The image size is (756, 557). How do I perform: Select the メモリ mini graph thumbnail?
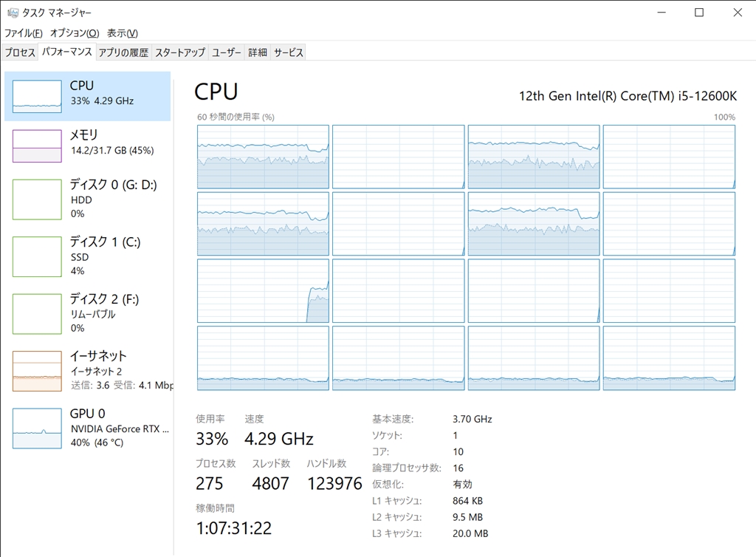(x=37, y=146)
